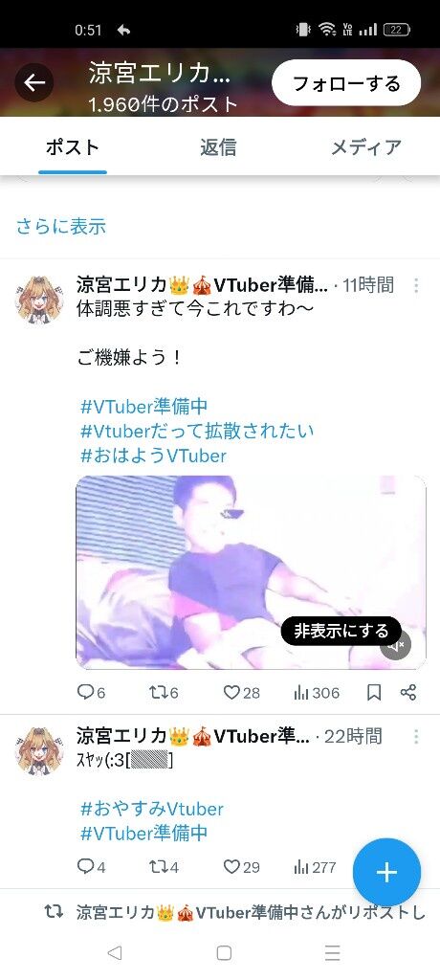This screenshot has height=980, width=440.
Task: Expand さらに表示 to show more
Action: tap(60, 226)
